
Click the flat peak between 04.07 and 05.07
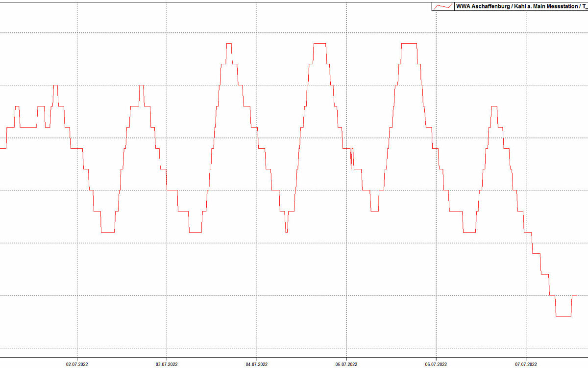[320, 44]
